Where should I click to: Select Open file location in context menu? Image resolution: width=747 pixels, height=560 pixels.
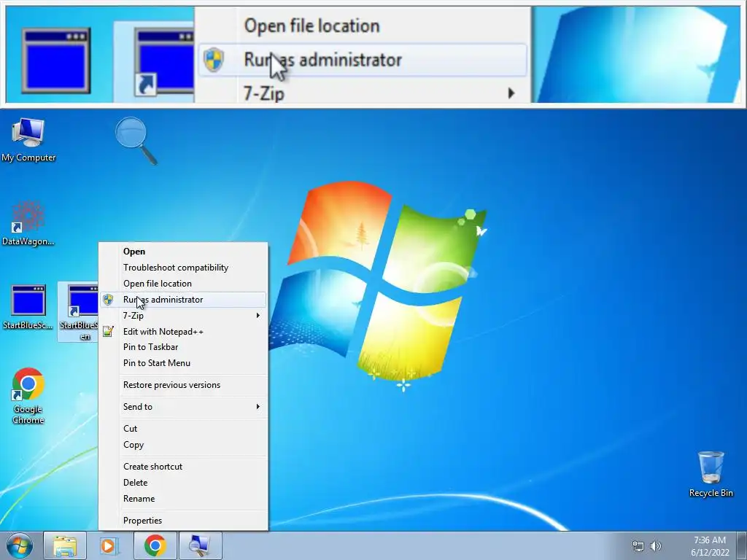point(183,284)
